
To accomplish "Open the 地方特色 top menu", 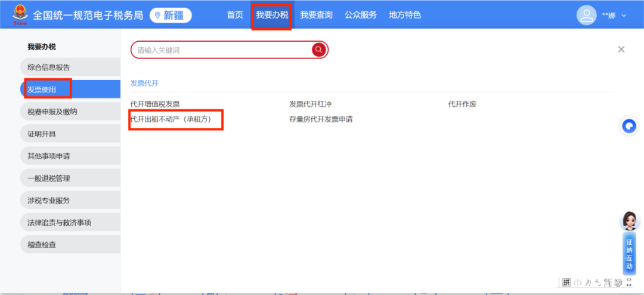I will point(405,15).
